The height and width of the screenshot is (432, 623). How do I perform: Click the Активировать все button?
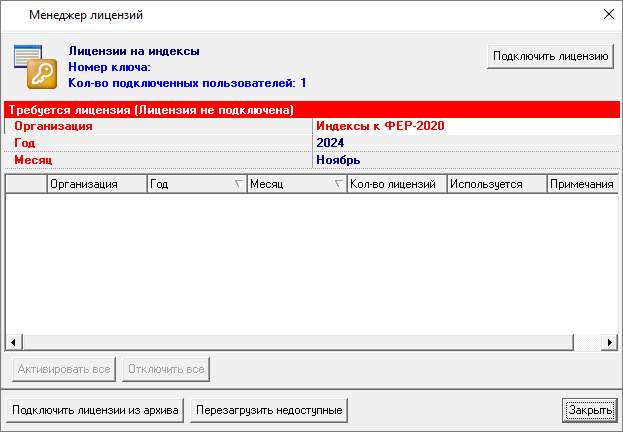64,369
